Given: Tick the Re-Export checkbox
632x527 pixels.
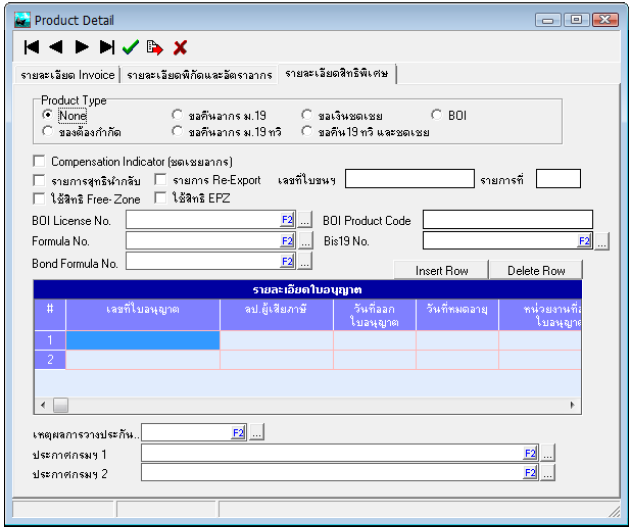Looking at the screenshot, I should click(161, 180).
